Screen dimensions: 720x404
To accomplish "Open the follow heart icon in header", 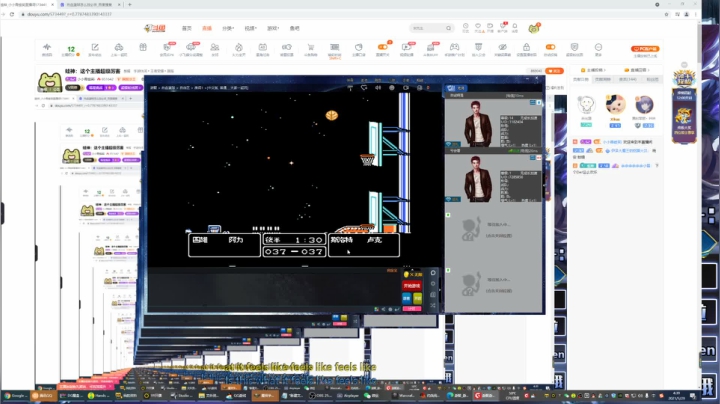I will click(478, 27).
